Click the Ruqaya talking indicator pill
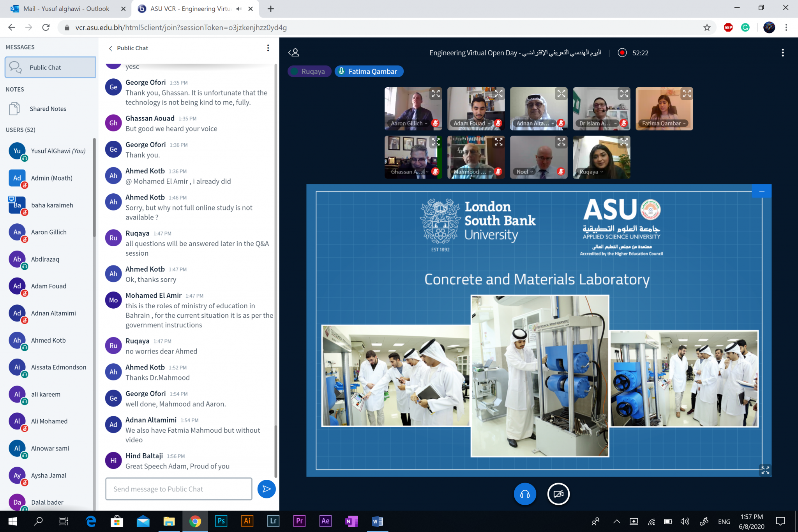 click(x=309, y=71)
